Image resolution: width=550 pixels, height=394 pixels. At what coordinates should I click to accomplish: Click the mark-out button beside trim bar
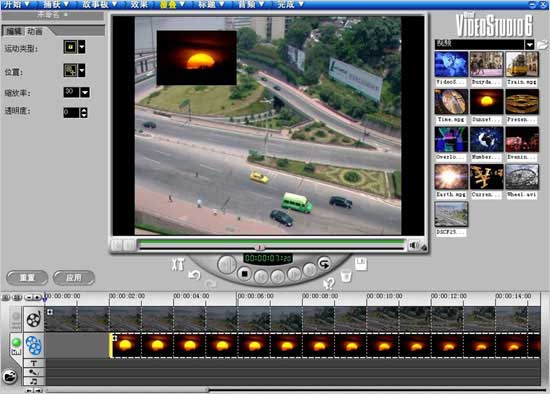click(128, 245)
